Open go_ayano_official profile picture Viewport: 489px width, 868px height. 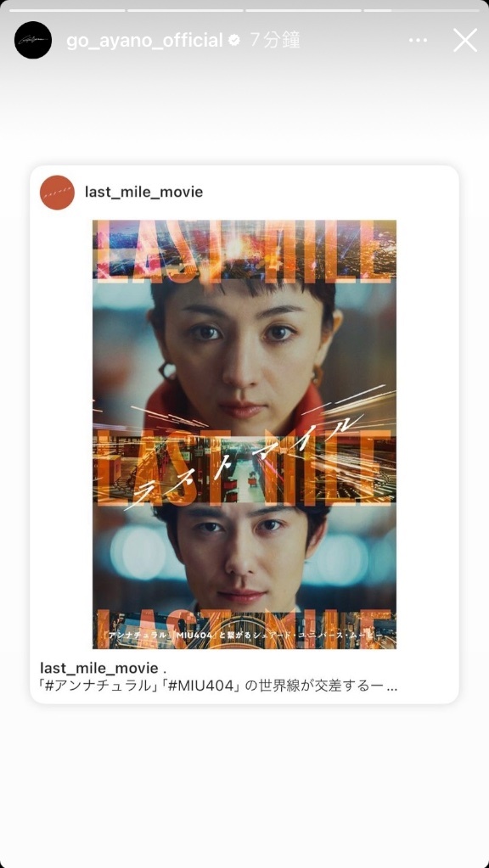(x=33, y=40)
